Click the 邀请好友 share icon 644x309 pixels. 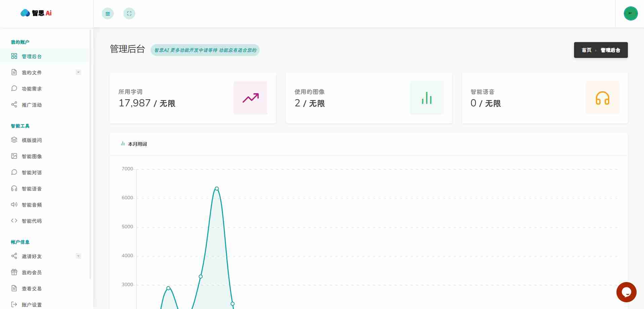click(14, 256)
